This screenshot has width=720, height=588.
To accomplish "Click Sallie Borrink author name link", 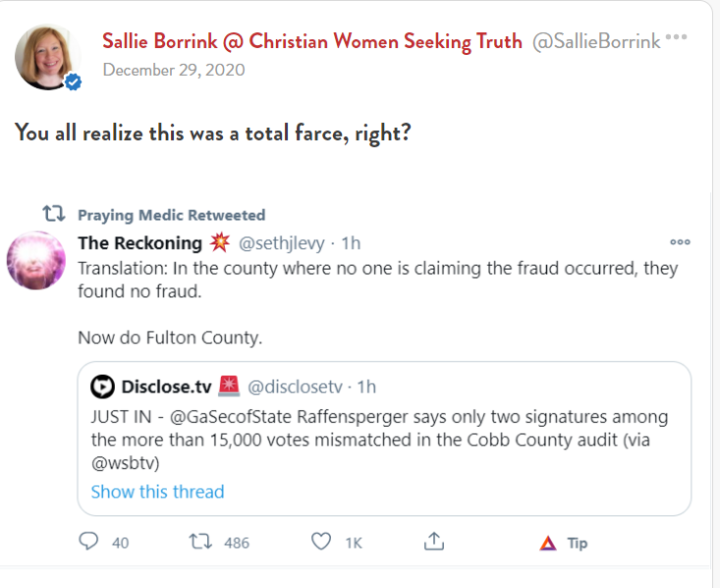I will (312, 41).
